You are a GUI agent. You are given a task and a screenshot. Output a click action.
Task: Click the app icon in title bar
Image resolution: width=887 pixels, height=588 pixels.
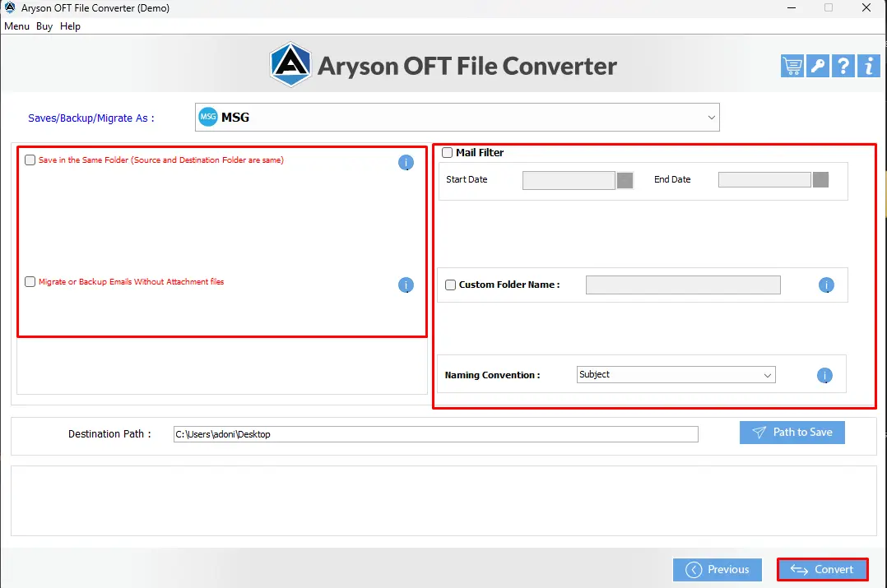click(10, 8)
